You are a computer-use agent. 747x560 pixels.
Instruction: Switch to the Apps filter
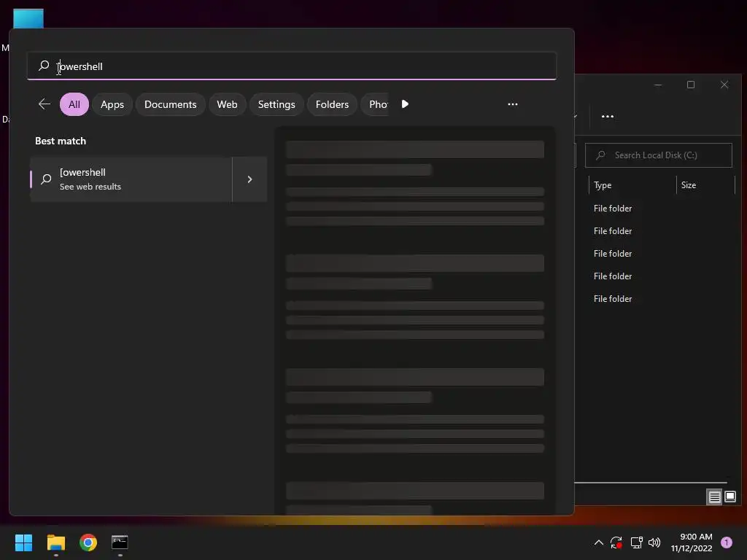pyautogui.click(x=112, y=104)
